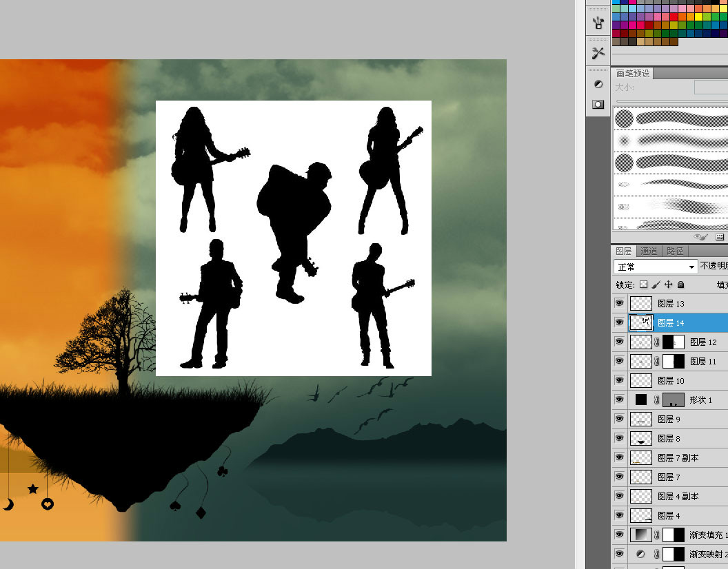Lock transparent pixels checkerboard icon
The height and width of the screenshot is (569, 728).
[x=643, y=284]
